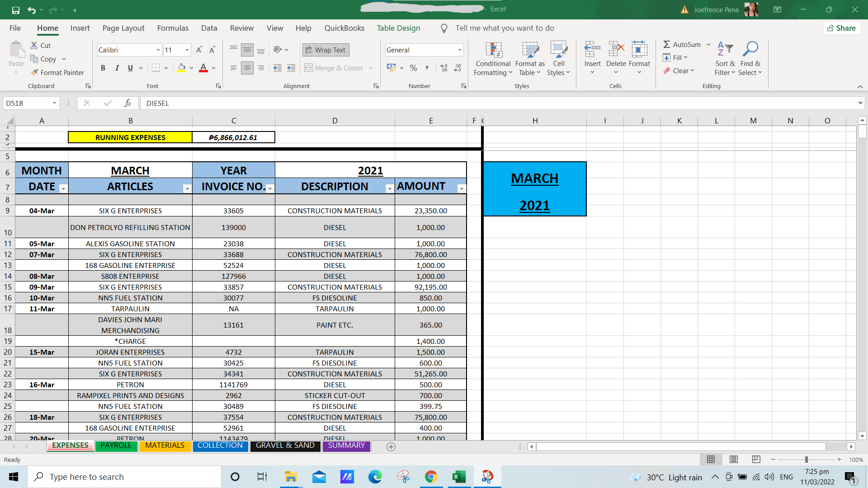Click the percent style icon
Viewport: 868px width, 488px height.
pyautogui.click(x=413, y=68)
